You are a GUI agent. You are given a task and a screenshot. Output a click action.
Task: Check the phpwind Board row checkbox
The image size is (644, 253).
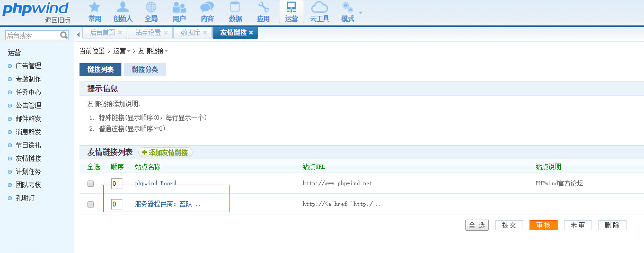point(91,184)
